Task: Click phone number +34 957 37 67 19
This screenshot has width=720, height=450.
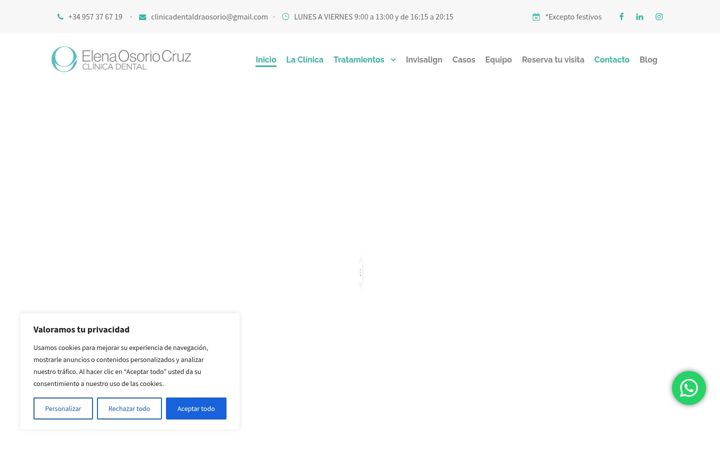Action: 96,17
